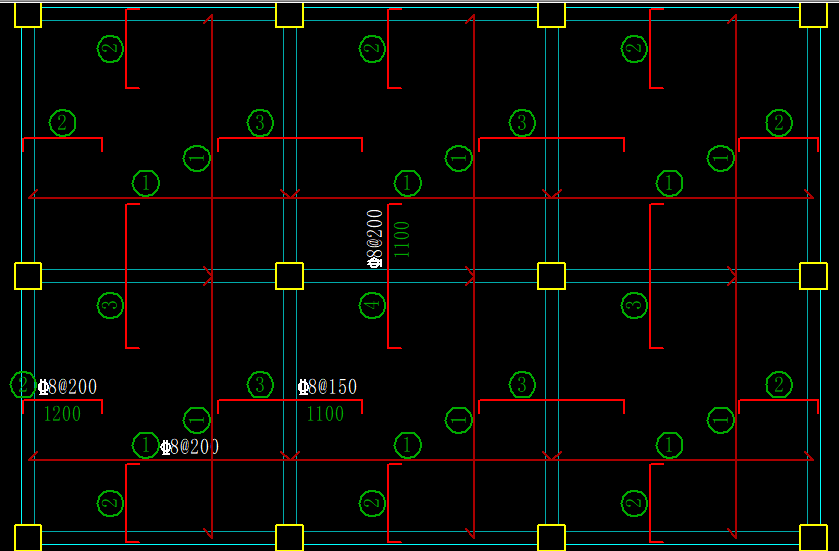Select the yellow column at top-right corner
839x551 pixels.
[x=813, y=14]
